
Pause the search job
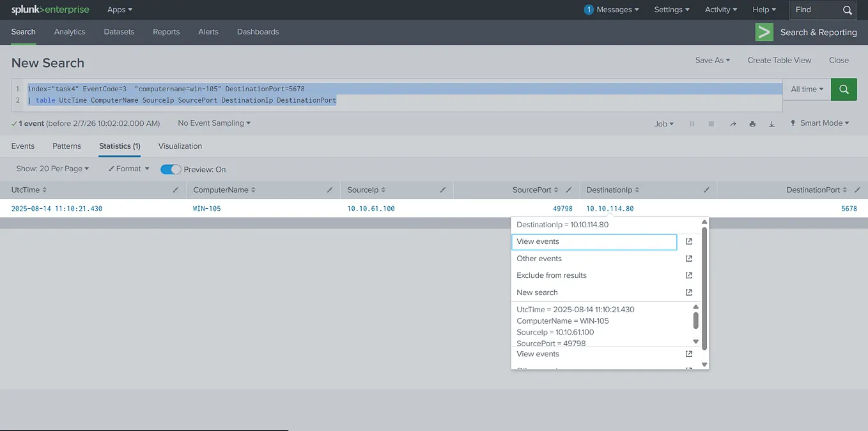[x=692, y=124]
